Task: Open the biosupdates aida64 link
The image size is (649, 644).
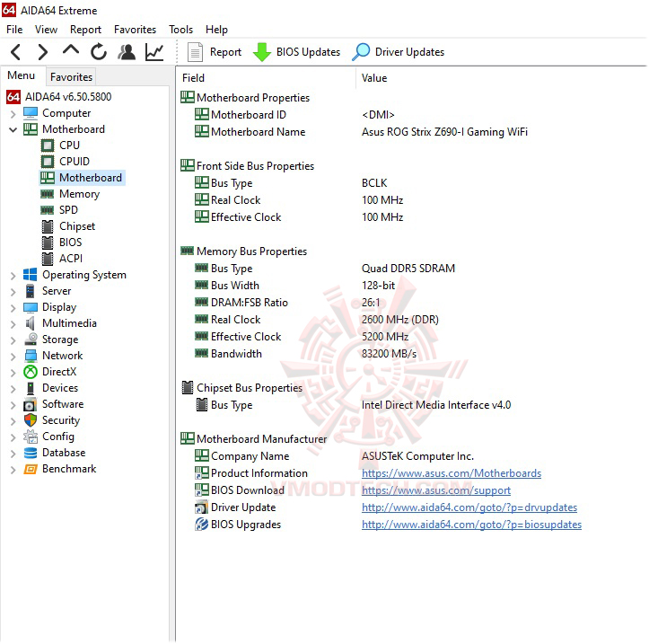Action: click(471, 525)
